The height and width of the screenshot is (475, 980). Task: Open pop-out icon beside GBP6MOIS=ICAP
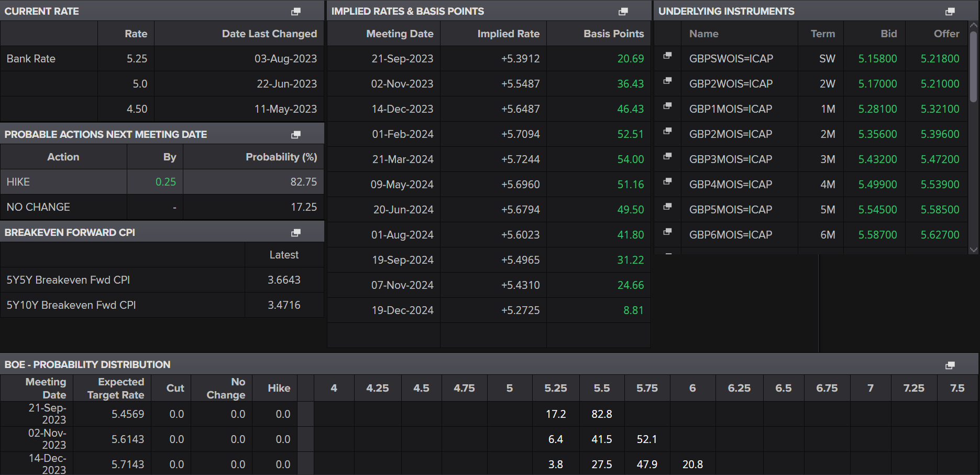click(667, 232)
